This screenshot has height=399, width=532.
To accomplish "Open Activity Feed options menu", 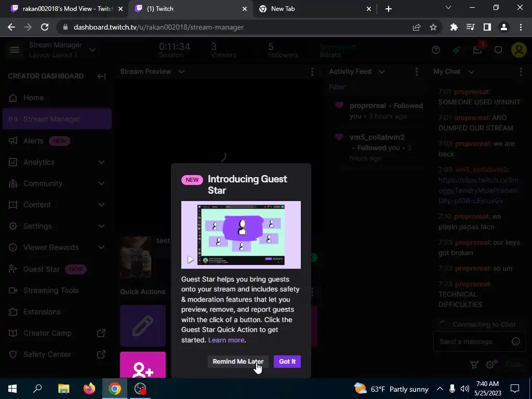I will (416, 72).
